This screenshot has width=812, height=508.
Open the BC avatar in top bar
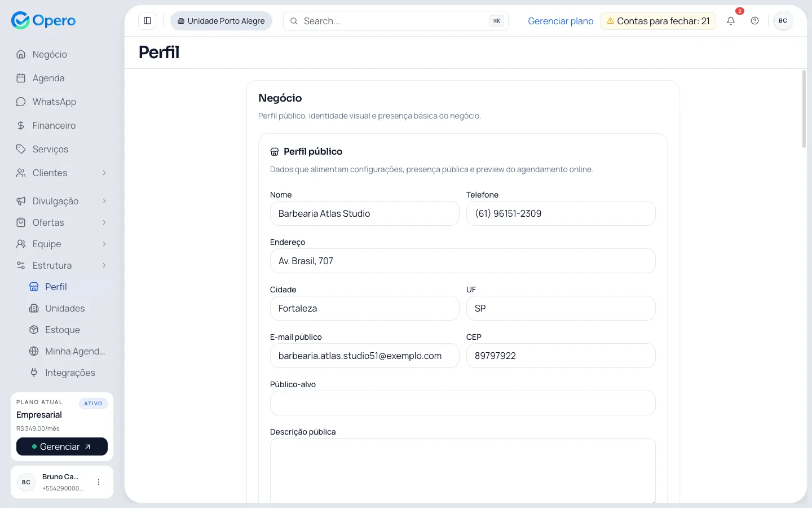coord(783,21)
